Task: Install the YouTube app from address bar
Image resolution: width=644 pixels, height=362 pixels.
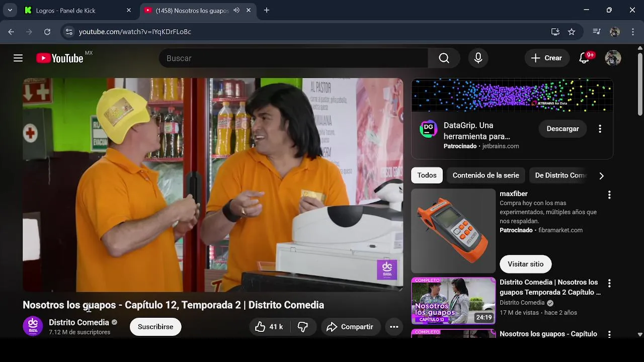Action: point(555,32)
